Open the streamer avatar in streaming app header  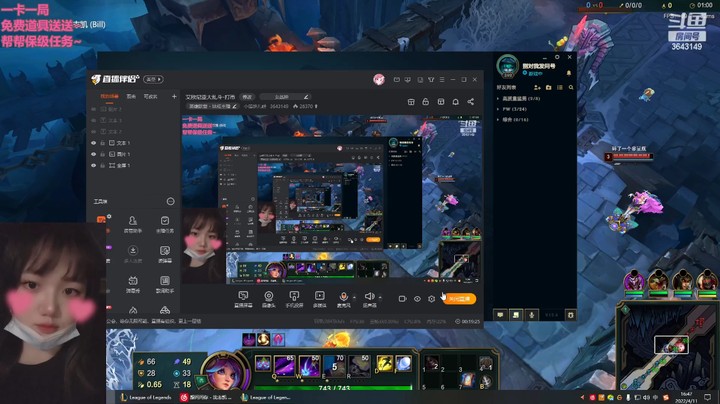379,79
